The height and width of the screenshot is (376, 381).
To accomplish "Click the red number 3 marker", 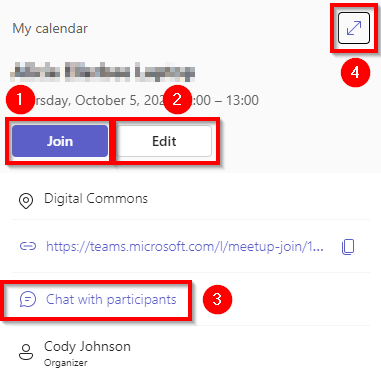I will tap(217, 299).
